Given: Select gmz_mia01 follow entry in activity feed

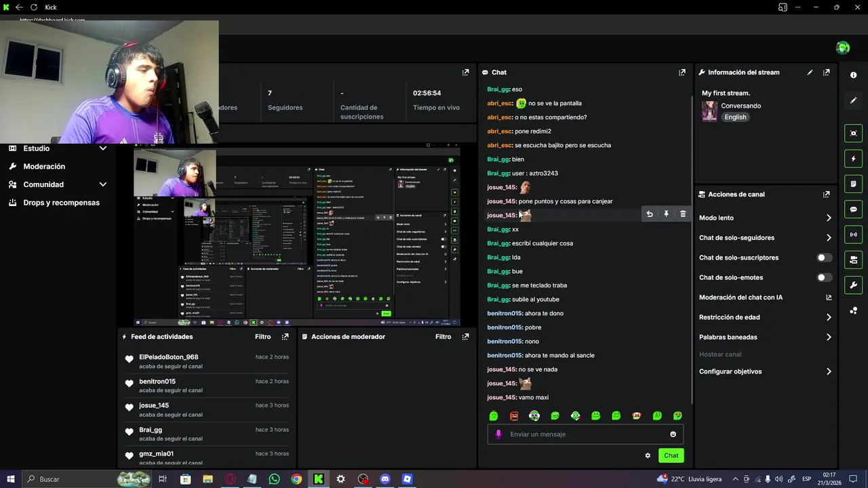Looking at the screenshot, I should coord(206,458).
